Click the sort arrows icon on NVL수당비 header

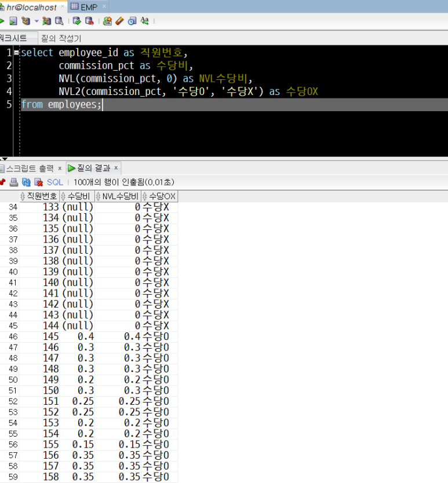(x=99, y=196)
